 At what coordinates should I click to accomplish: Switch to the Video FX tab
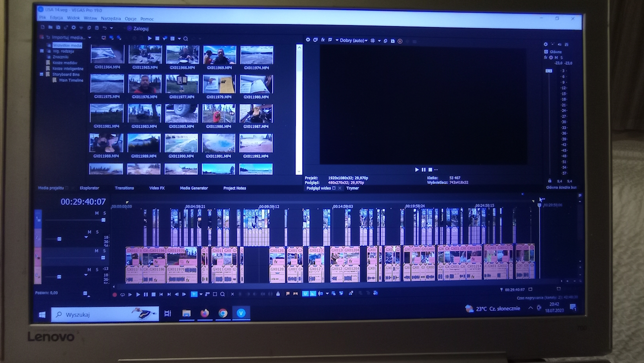157,188
